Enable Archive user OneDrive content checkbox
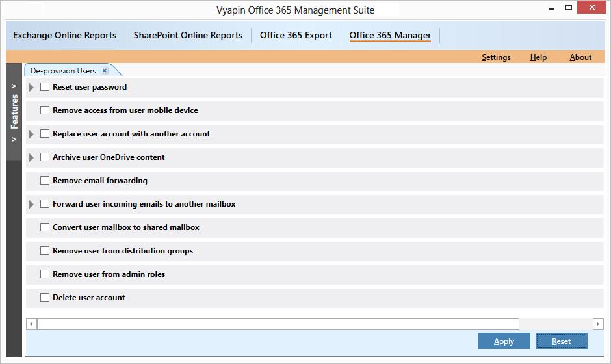Image resolution: width=611 pixels, height=364 pixels. pyautogui.click(x=45, y=157)
